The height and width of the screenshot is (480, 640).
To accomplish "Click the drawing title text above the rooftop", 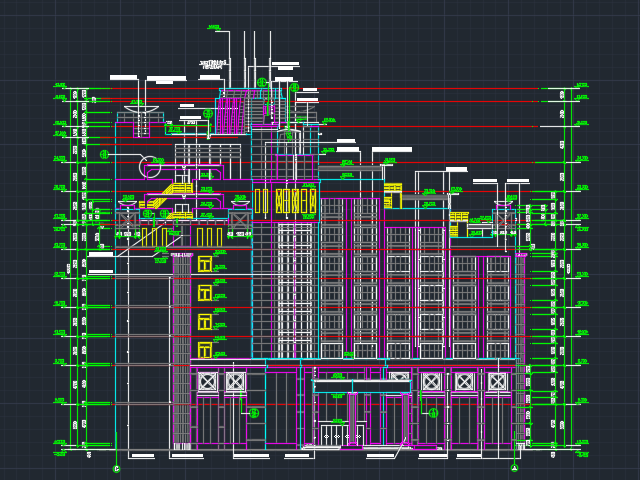I will [x=213, y=64].
